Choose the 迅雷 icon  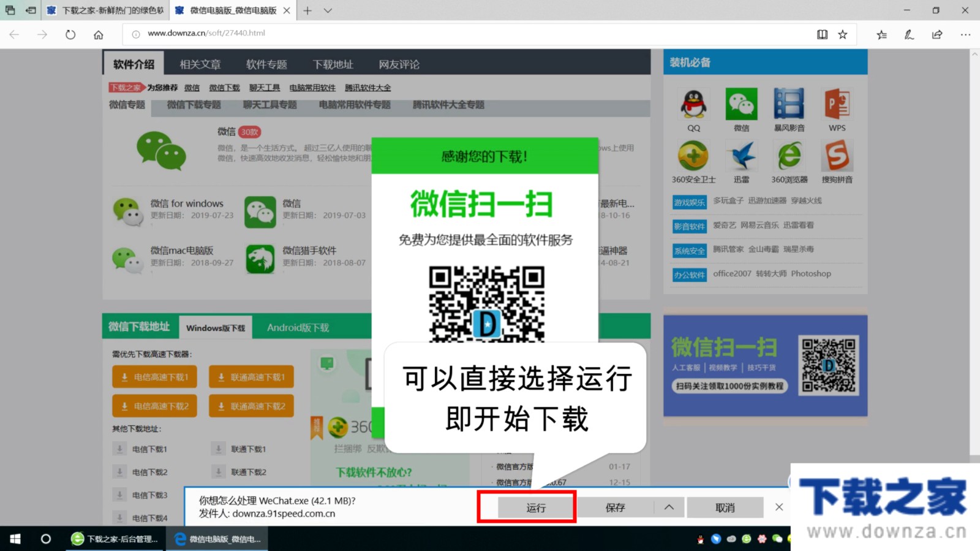(x=741, y=156)
